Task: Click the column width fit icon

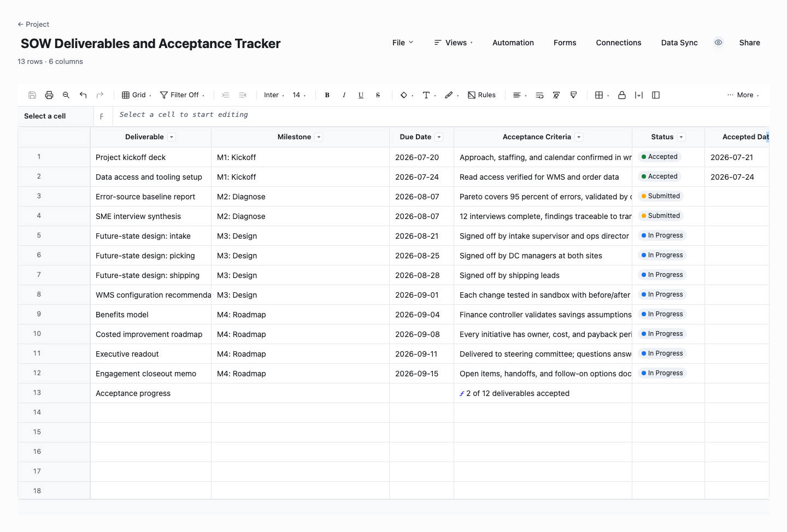Action: coord(639,95)
